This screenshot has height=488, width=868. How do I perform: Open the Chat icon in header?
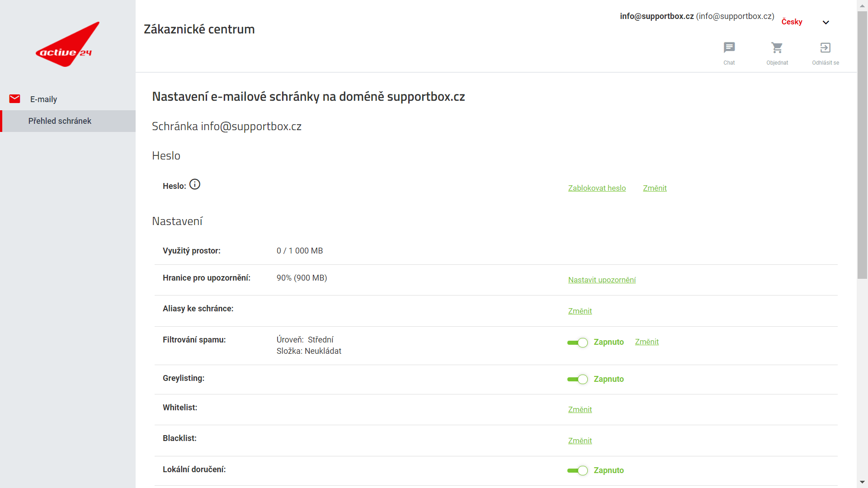729,48
